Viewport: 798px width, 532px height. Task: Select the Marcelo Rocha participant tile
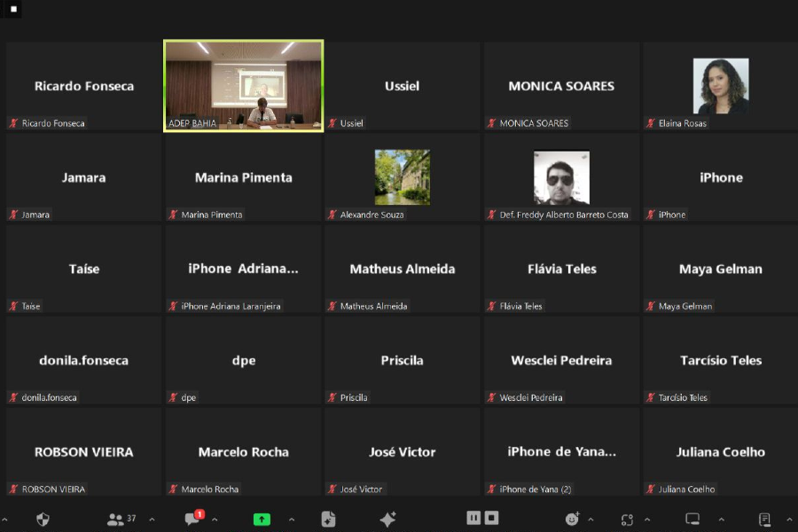click(243, 451)
